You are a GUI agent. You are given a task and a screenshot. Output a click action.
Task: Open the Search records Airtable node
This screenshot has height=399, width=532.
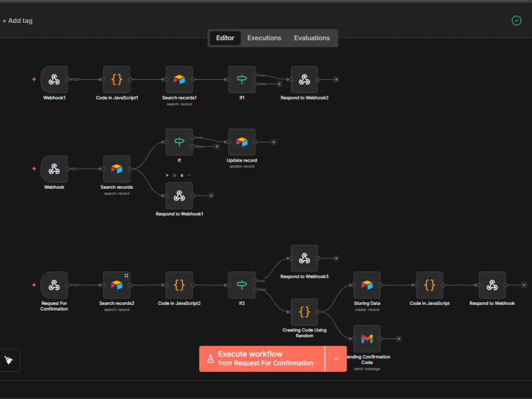(117, 169)
